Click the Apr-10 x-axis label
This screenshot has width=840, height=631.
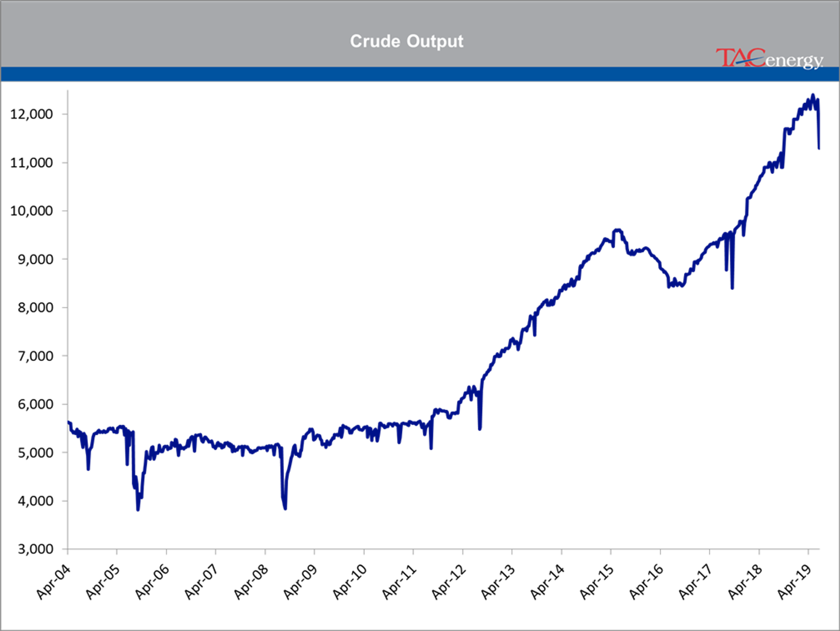click(350, 582)
